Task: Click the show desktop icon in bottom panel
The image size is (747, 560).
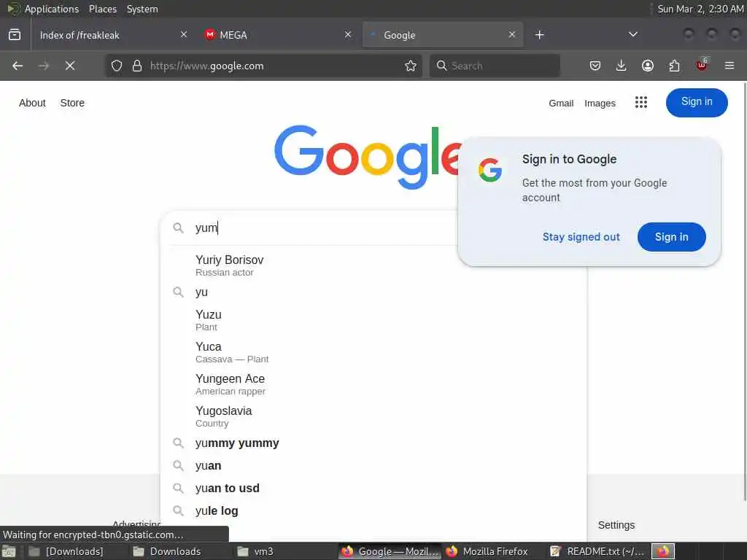Action: tap(9, 551)
